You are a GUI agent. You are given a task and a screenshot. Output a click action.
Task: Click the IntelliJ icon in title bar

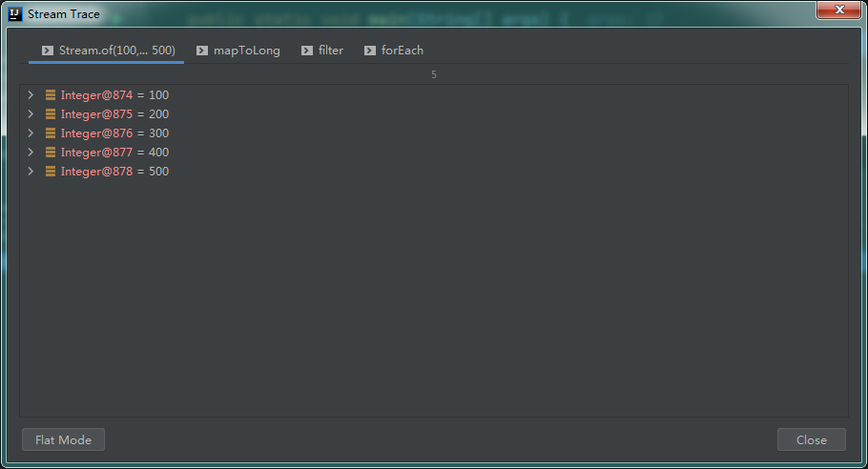[x=15, y=14]
